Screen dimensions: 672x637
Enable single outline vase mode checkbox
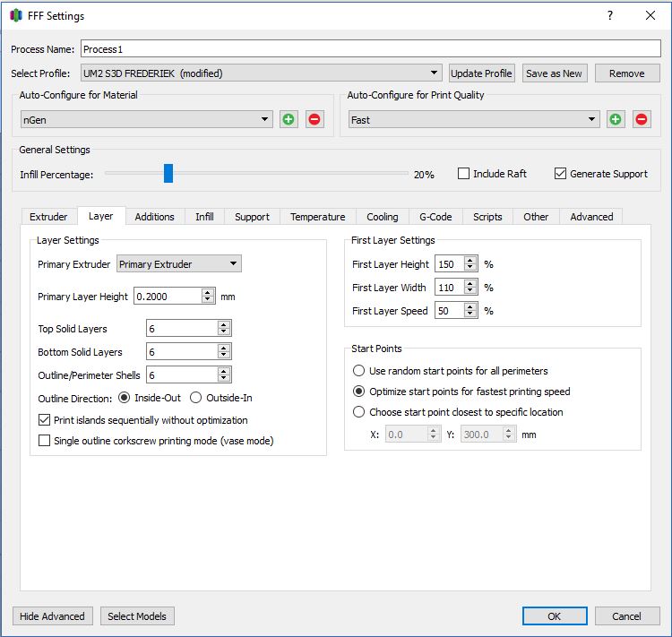tap(45, 441)
